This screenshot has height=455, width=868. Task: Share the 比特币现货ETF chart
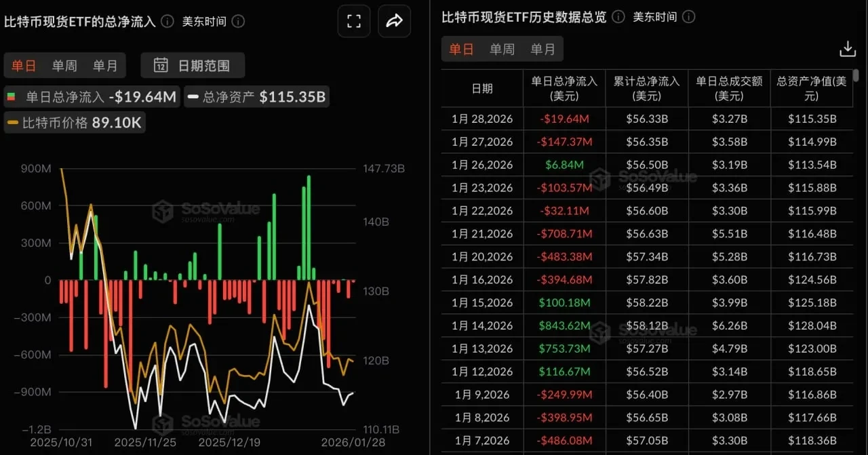394,21
